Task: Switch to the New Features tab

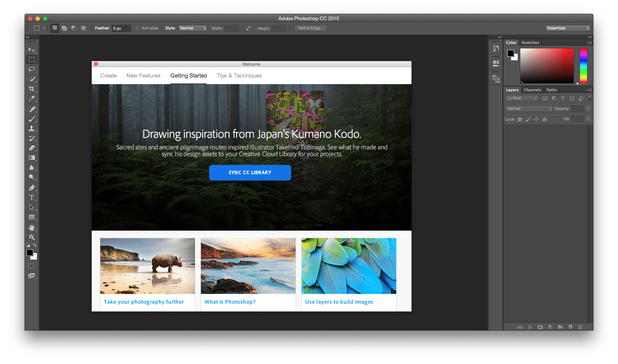Action: 143,76
